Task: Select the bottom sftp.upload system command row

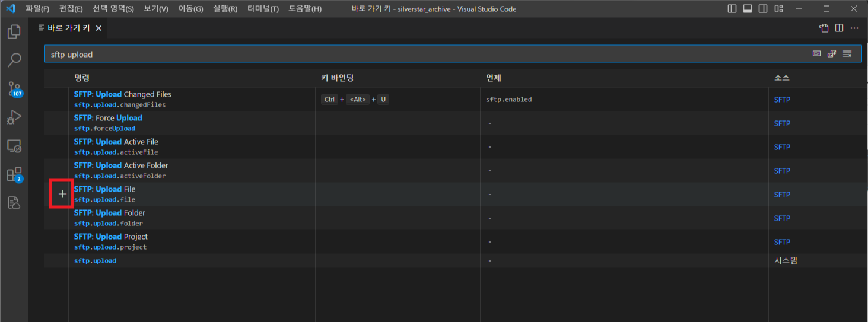Action: pos(456,260)
